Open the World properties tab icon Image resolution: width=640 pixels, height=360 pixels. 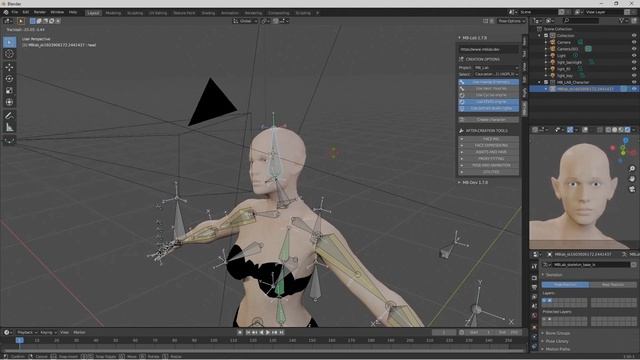[x=534, y=316]
